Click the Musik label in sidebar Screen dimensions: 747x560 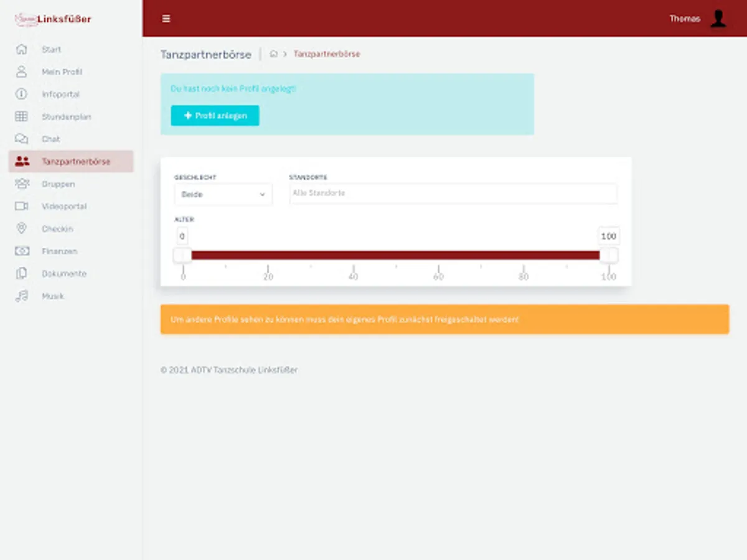pyautogui.click(x=53, y=296)
